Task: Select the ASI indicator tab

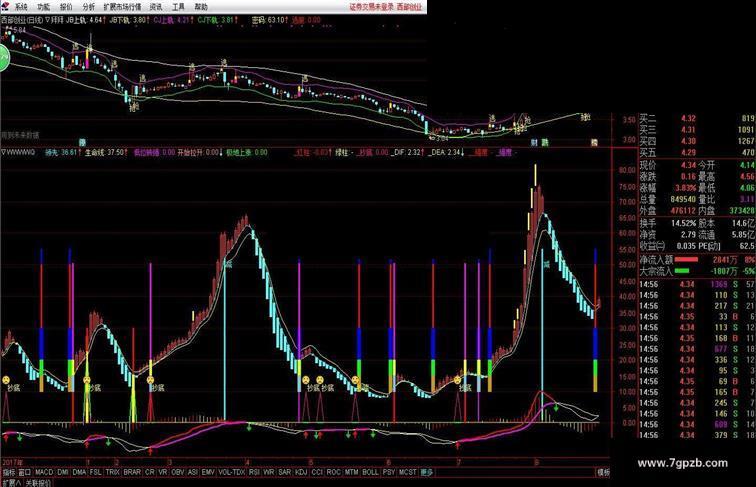Action: 193,472
